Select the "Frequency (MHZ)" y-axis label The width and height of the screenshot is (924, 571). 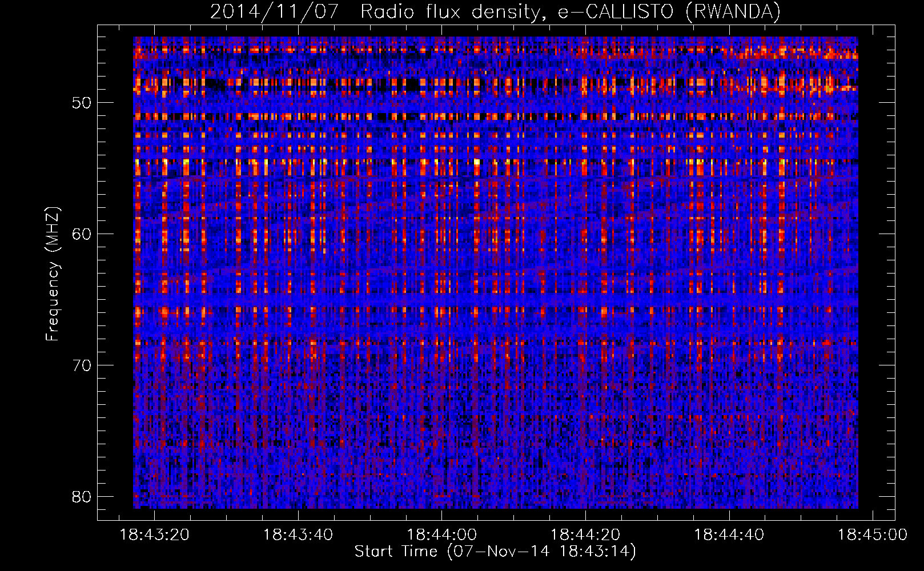[x=53, y=274]
